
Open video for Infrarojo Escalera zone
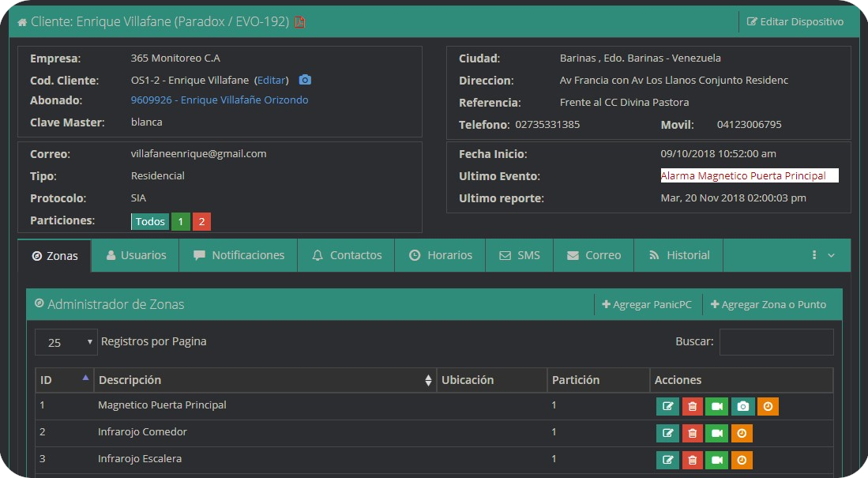[x=716, y=460]
